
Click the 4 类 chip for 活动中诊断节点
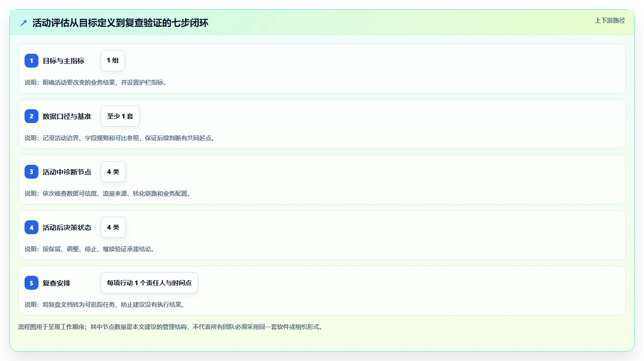(x=113, y=172)
